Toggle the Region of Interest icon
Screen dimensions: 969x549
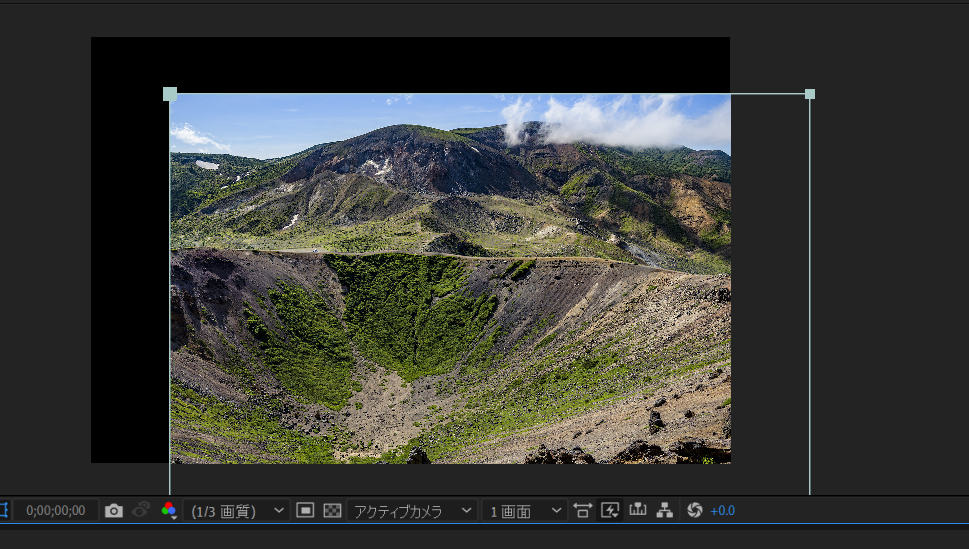coord(305,510)
